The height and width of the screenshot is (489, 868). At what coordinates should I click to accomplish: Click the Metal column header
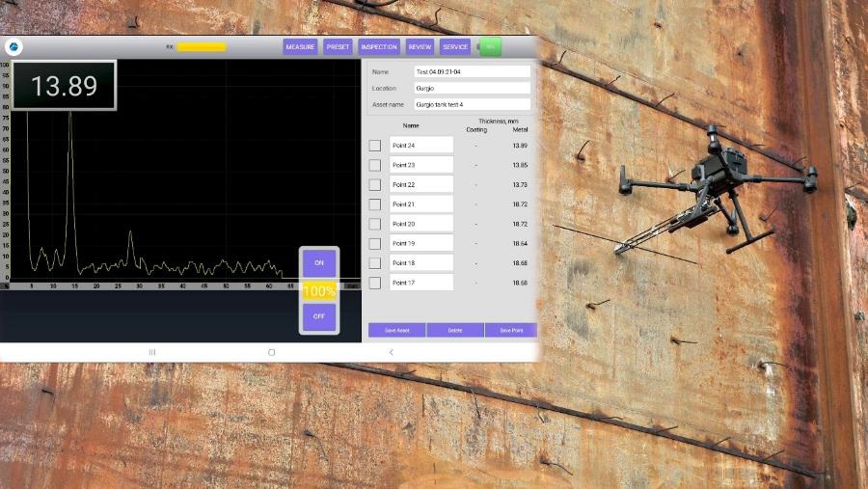pos(521,129)
